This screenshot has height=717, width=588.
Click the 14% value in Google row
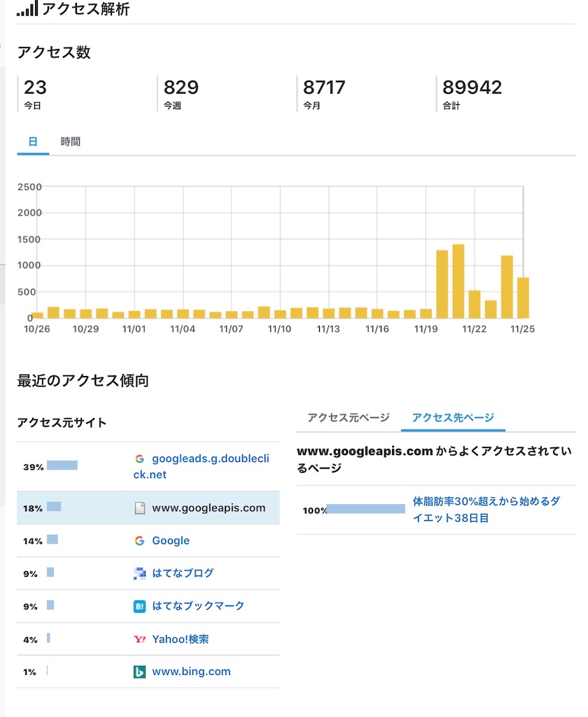[x=33, y=541]
